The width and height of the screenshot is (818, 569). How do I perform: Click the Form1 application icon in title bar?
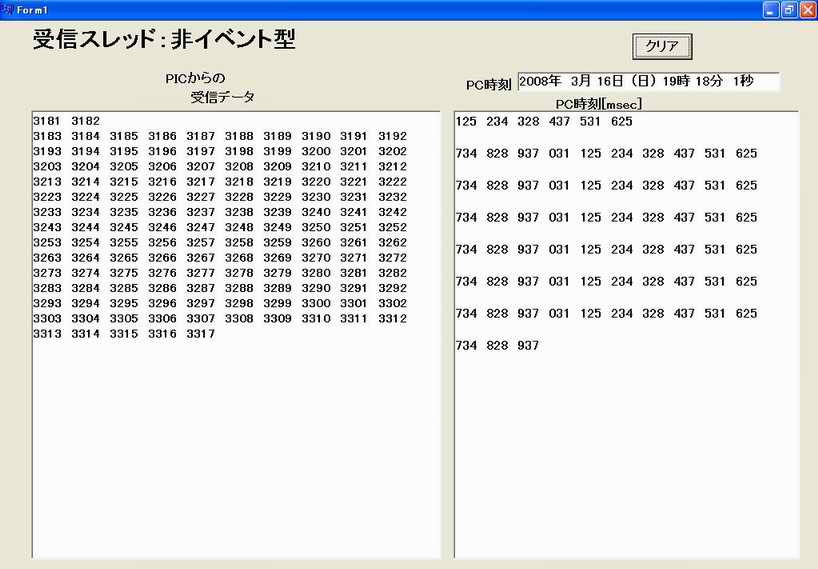pyautogui.click(x=8, y=9)
